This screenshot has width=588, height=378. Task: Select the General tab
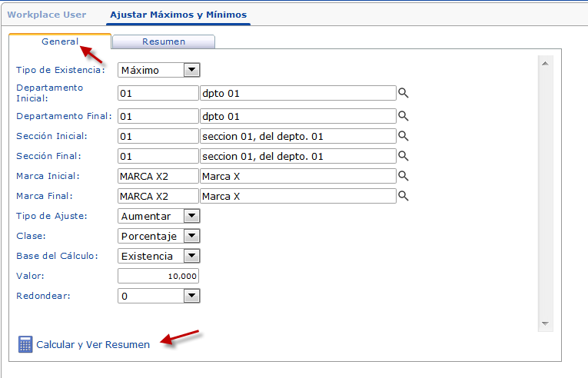tap(60, 41)
